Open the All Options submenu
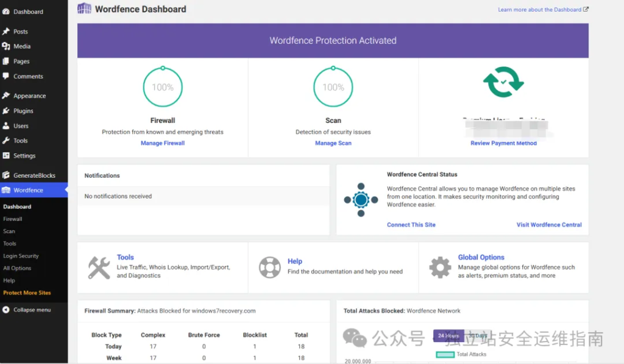624x364 pixels. (17, 268)
